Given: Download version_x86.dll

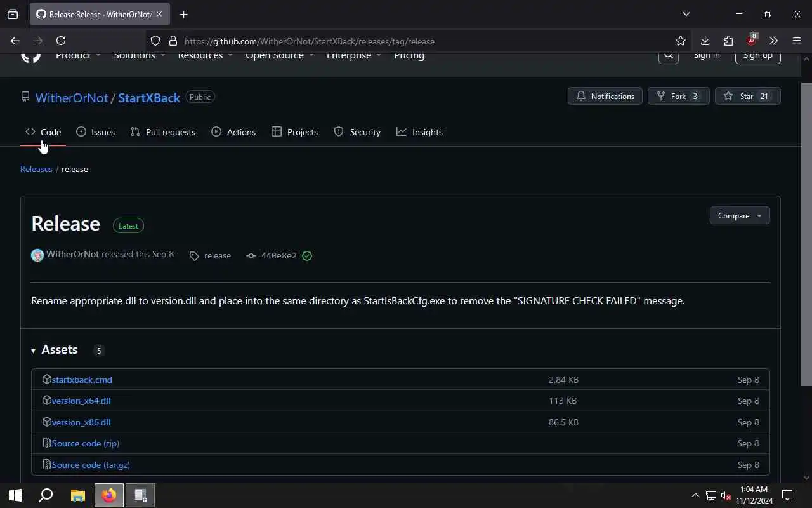Looking at the screenshot, I should (x=81, y=422).
